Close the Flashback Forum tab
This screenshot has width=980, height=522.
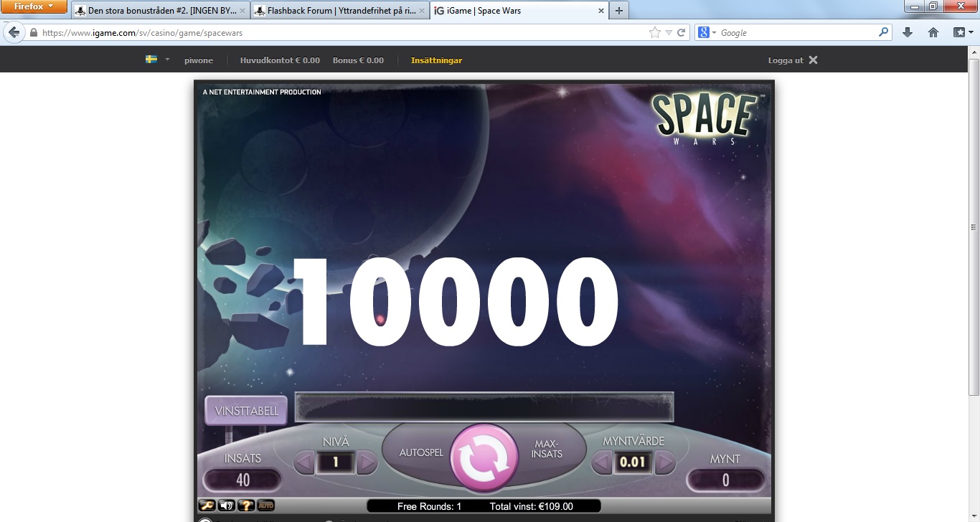(x=421, y=11)
